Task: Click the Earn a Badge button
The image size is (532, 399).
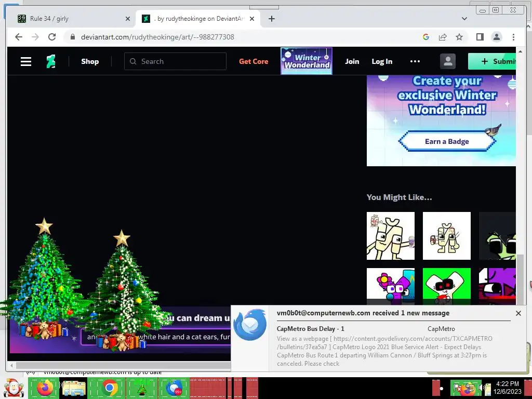Action: (447, 141)
